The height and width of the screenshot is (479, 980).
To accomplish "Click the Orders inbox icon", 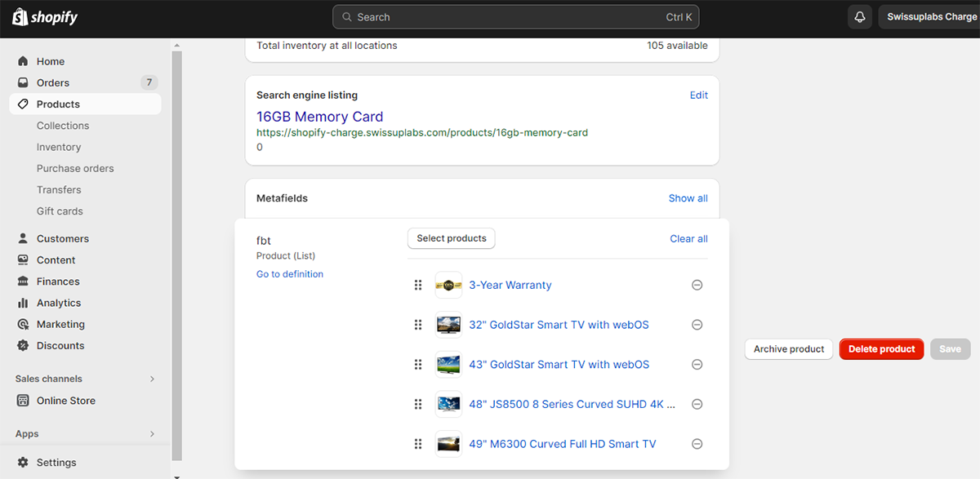I will pos(23,82).
